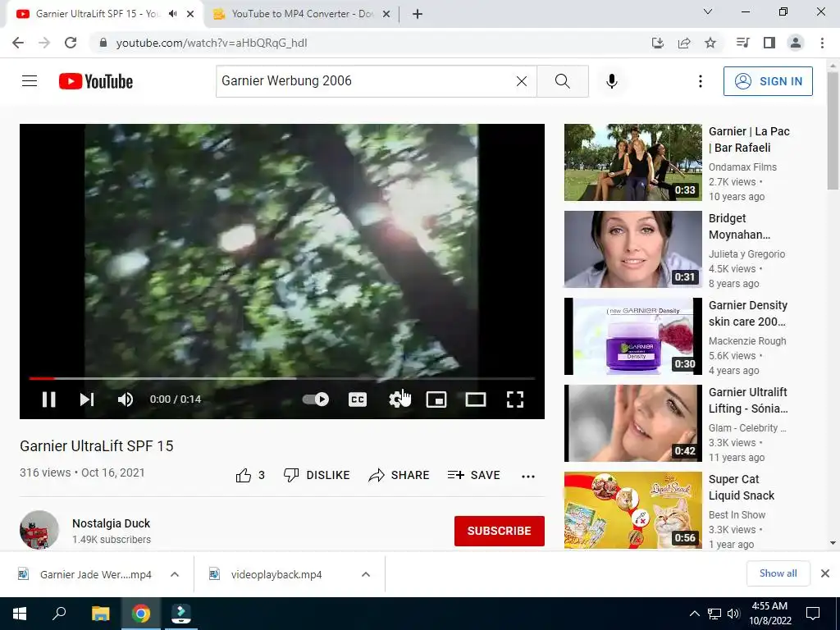
Task: Clear the search text with the X
Action: pyautogui.click(x=521, y=81)
